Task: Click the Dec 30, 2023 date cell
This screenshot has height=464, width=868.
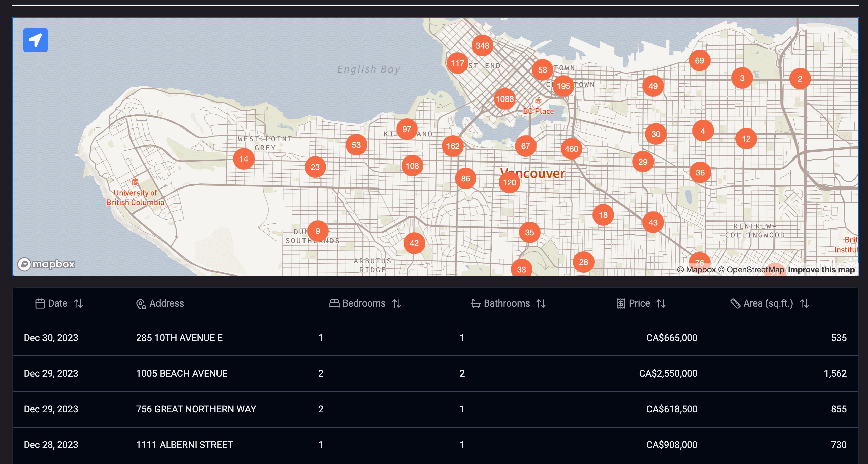Action: (51, 338)
